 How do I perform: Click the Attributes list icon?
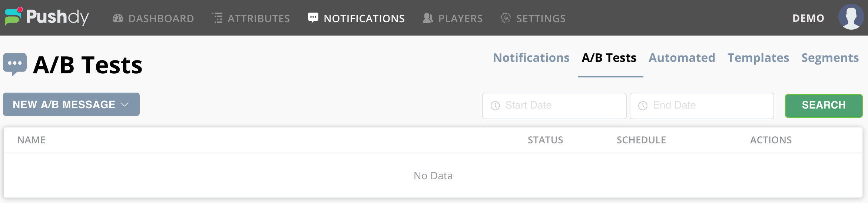[x=218, y=18]
